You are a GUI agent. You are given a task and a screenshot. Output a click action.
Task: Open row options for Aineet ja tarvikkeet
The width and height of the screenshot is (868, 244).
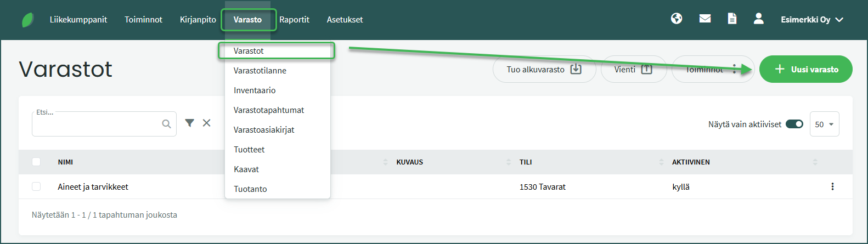(832, 186)
